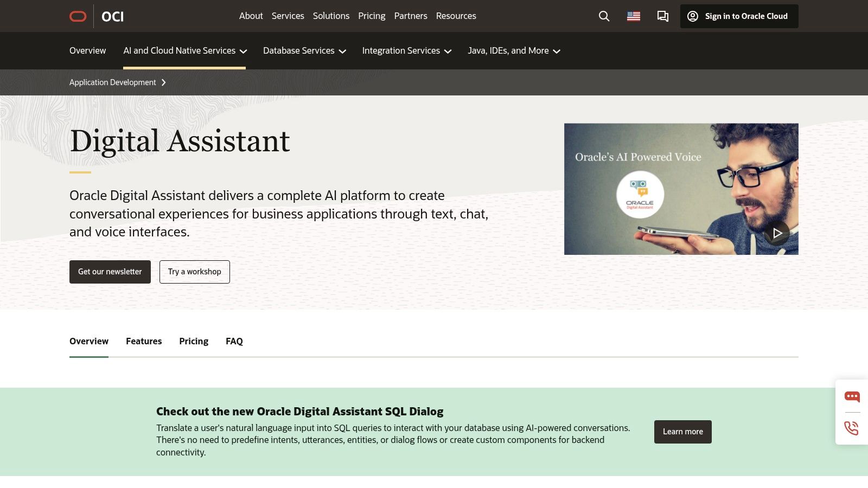Select Pricing from the top navigation
This screenshot has width=868, height=488.
[x=371, y=16]
